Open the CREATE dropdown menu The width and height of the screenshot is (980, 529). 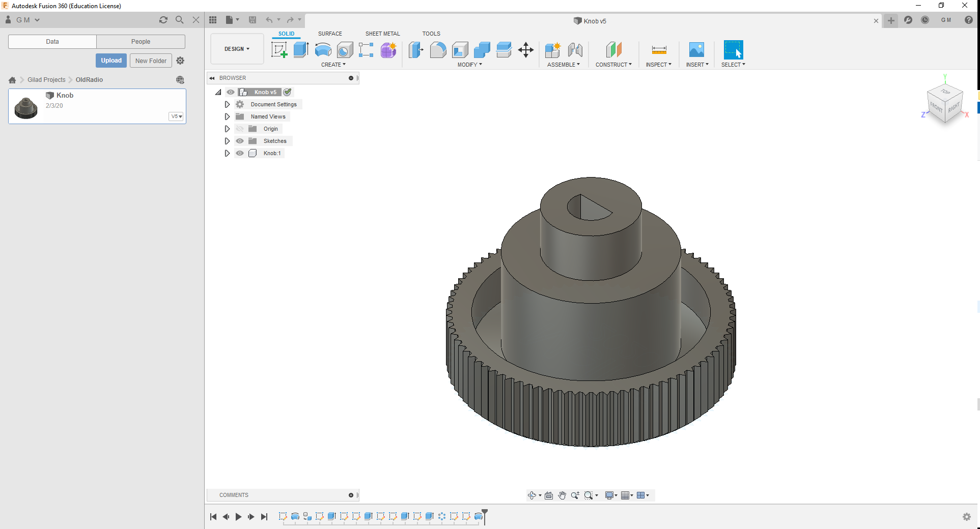pos(333,65)
